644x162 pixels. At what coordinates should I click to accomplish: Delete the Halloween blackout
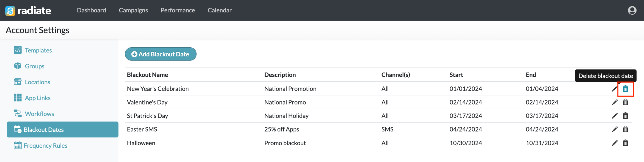tap(625, 143)
